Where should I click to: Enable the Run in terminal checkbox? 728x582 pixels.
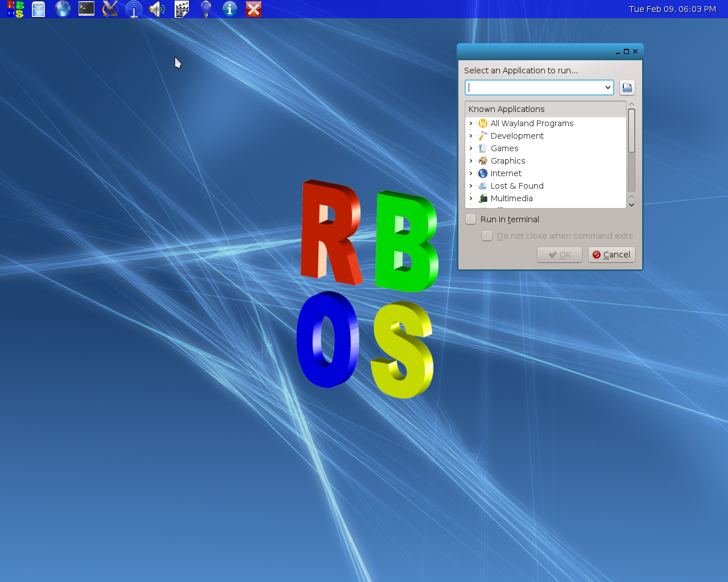pos(471,219)
